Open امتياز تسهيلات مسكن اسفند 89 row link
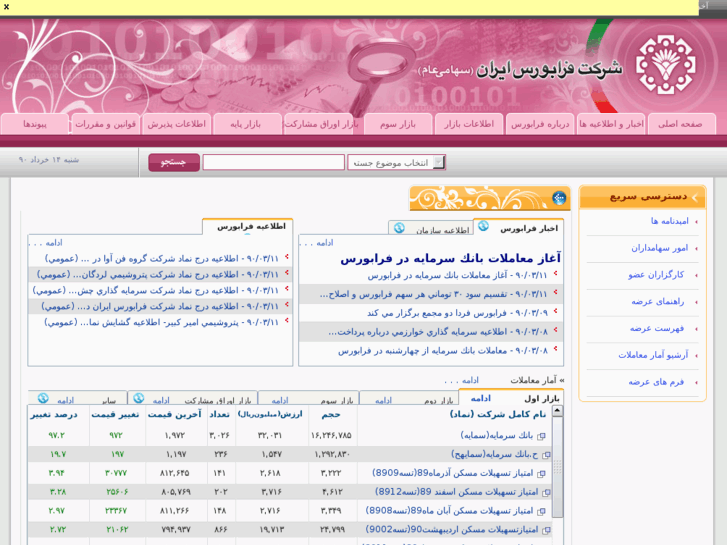 [457, 492]
